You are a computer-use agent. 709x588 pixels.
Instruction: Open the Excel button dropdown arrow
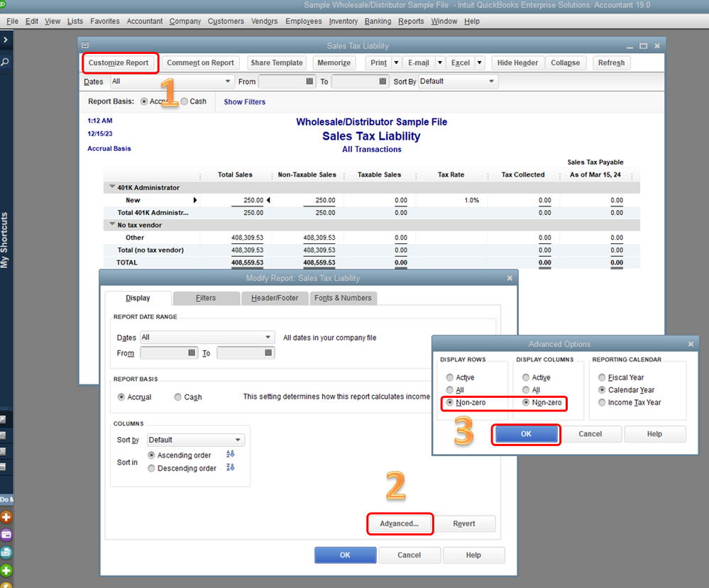[x=480, y=63]
